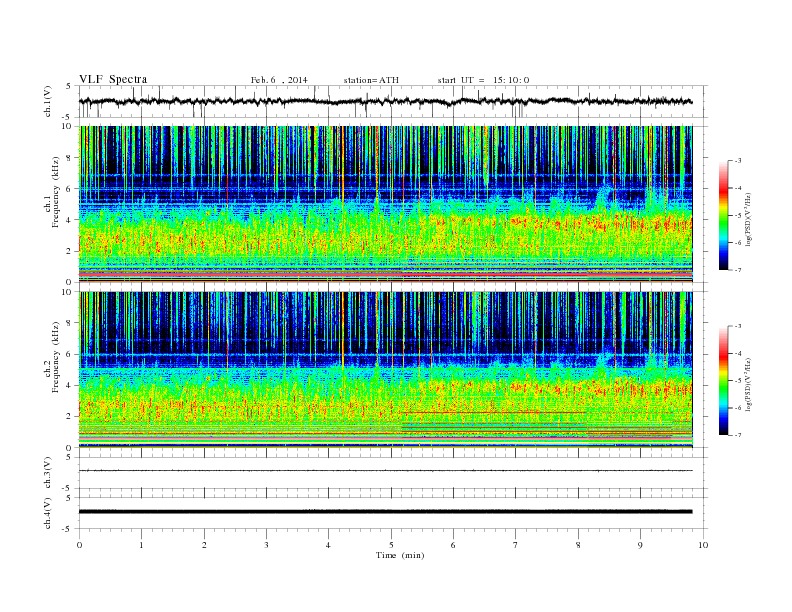Click the ch.2 spectrogram color scale bar
792x612 pixels.
click(x=723, y=380)
